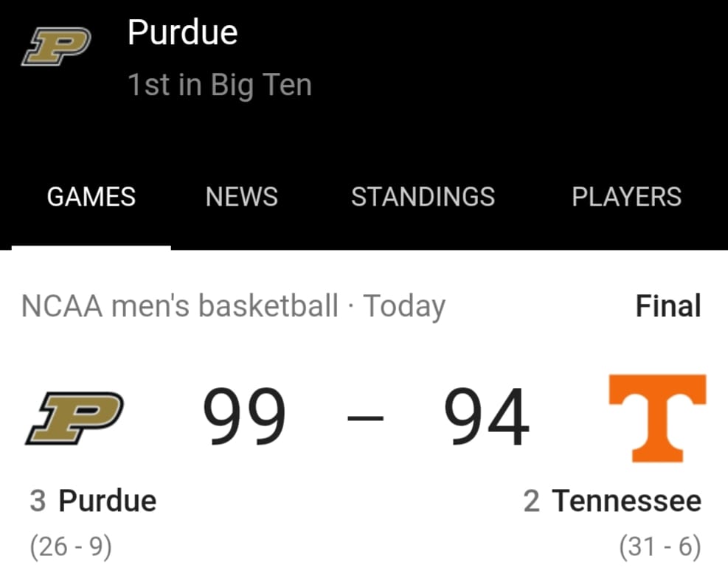Click Tennessee's record (31 - 6)
728x570 pixels.
coord(660,546)
